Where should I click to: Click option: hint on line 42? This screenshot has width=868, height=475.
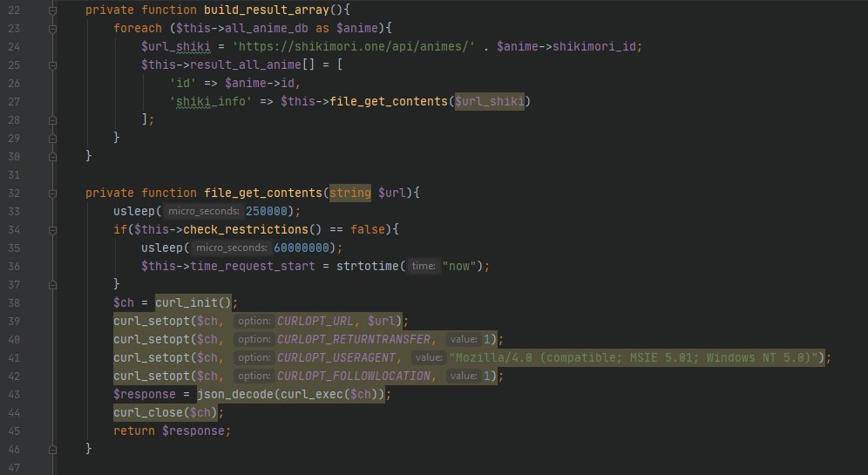pyautogui.click(x=254, y=376)
